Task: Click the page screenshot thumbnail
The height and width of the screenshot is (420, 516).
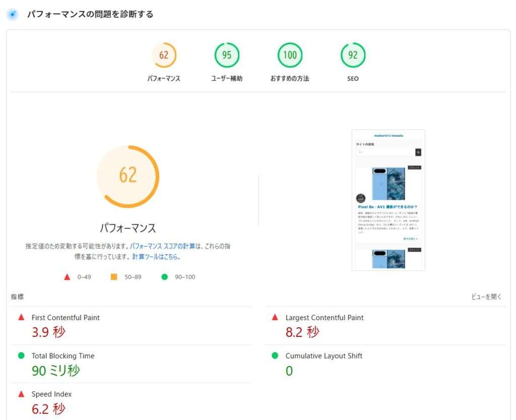Action: coord(388,200)
